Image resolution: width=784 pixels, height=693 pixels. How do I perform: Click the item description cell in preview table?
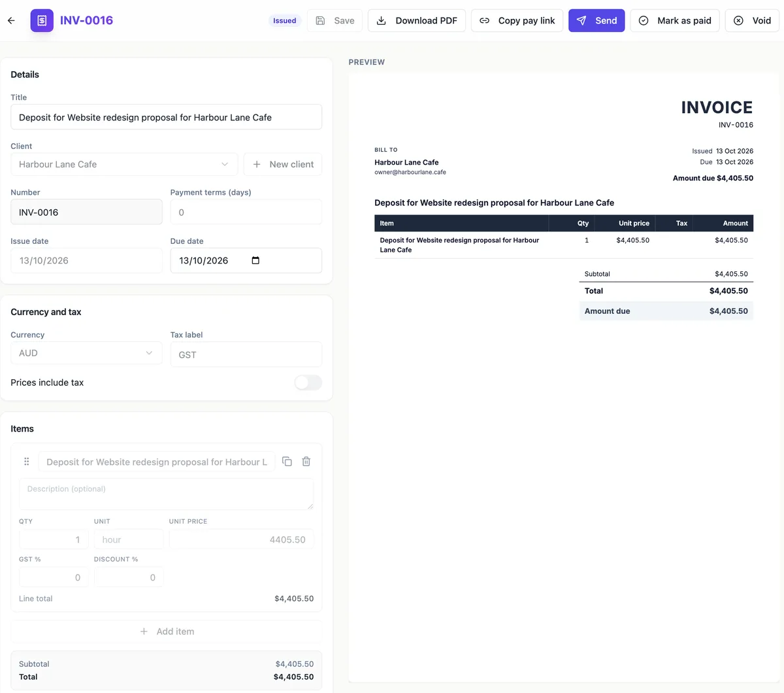[461, 245]
